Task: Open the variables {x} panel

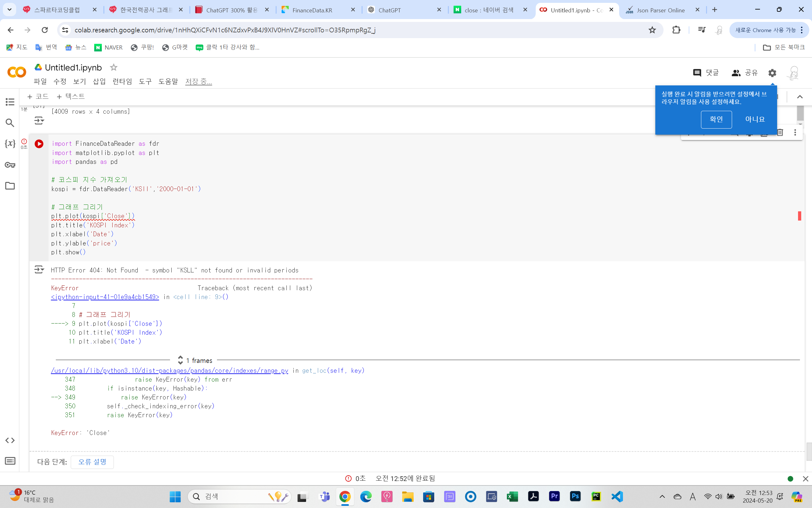Action: click(x=10, y=144)
